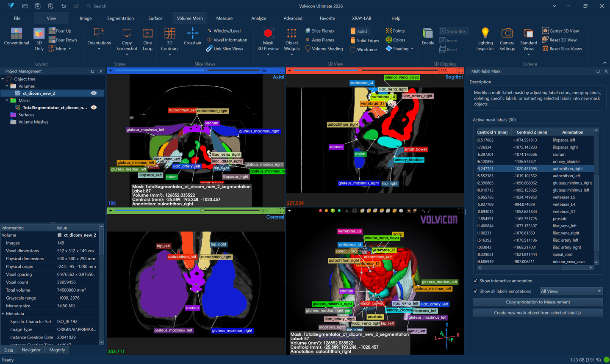This screenshot has height=364, width=610.
Task: Collapse the Volumes tree node
Action: pos(7,86)
